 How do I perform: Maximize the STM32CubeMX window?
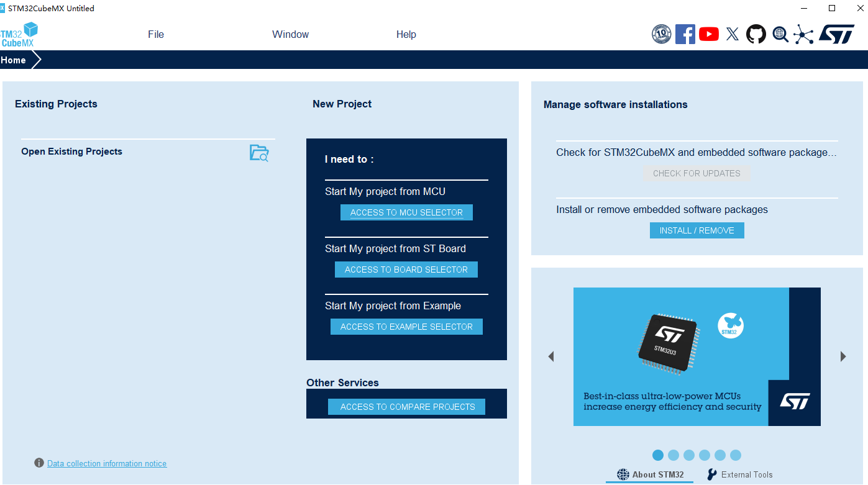[x=832, y=8]
